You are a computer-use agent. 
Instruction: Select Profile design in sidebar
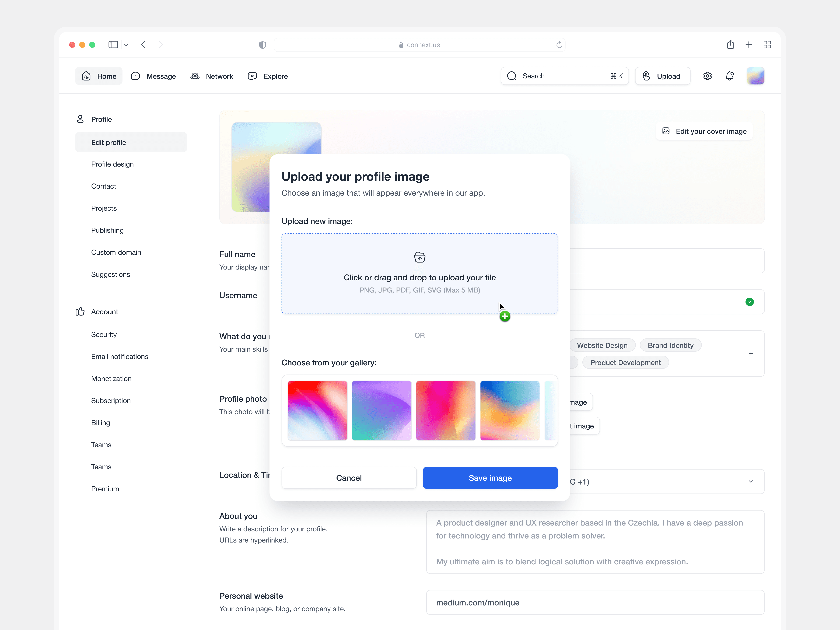[x=112, y=164]
